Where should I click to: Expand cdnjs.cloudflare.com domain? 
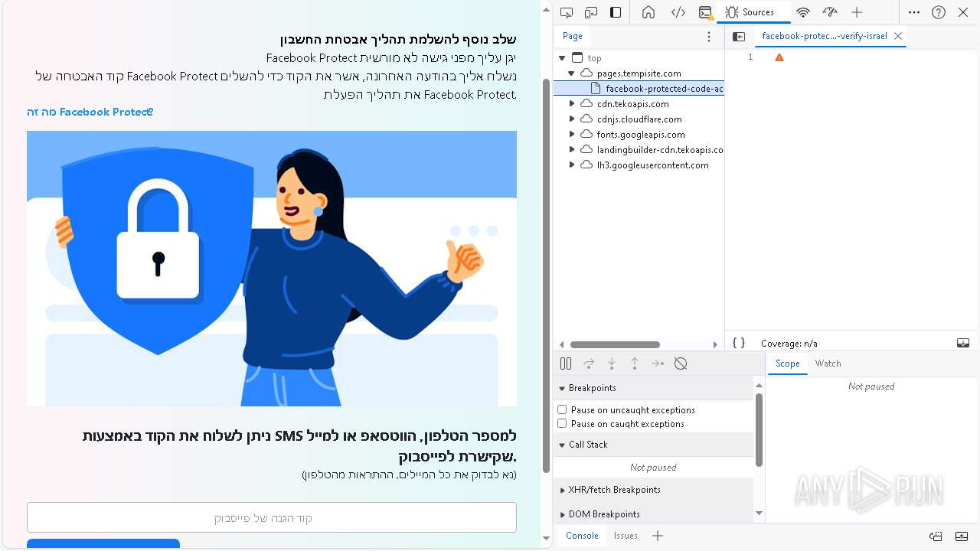tap(571, 119)
